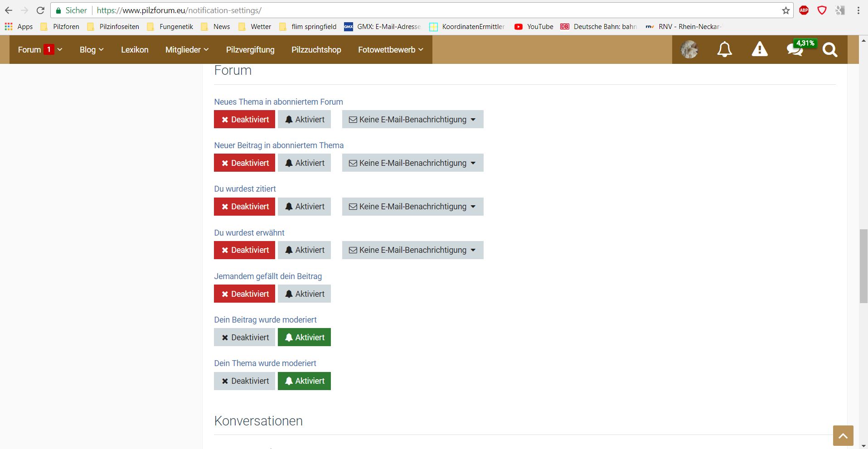Image resolution: width=868 pixels, height=449 pixels.
Task: Deactivate 'Dein Beitrag wurde moderiert' notifications
Action: [244, 338]
